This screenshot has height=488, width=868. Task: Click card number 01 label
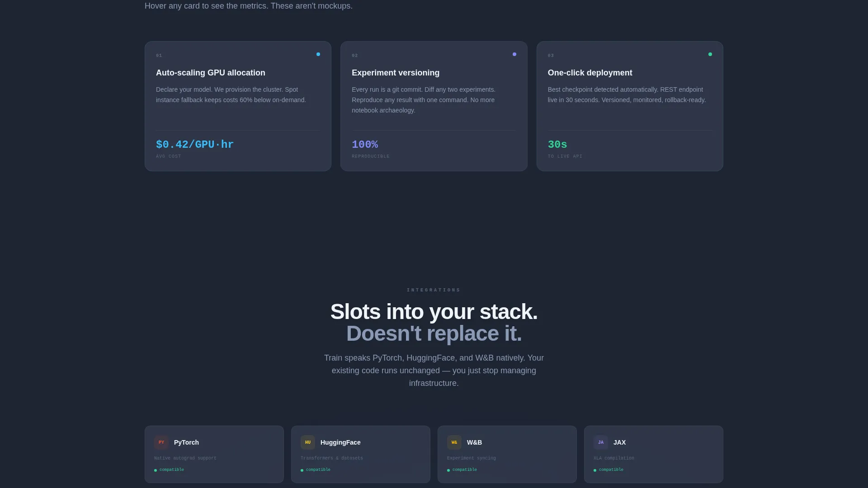pyautogui.click(x=159, y=56)
